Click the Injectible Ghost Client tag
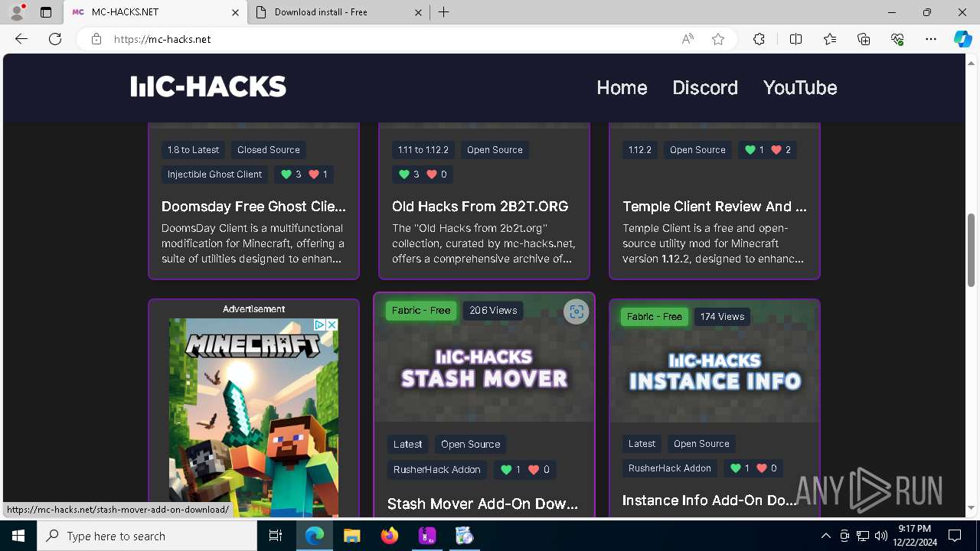980x551 pixels. pyautogui.click(x=214, y=174)
